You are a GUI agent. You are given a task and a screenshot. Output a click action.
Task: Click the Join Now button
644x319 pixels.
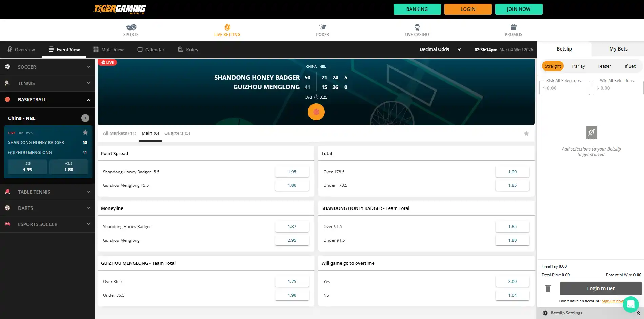[519, 9]
